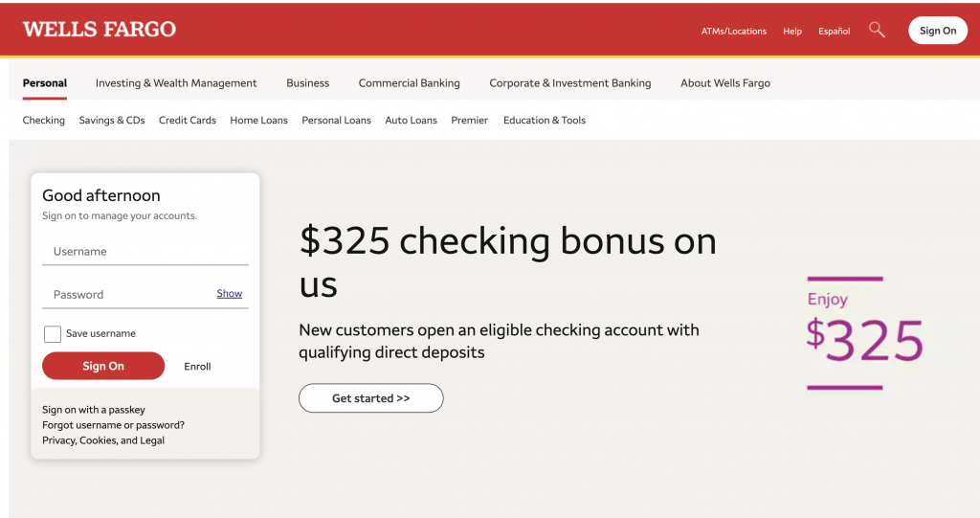The height and width of the screenshot is (518, 980).
Task: Click Forgot username or password link
Action: (113, 425)
